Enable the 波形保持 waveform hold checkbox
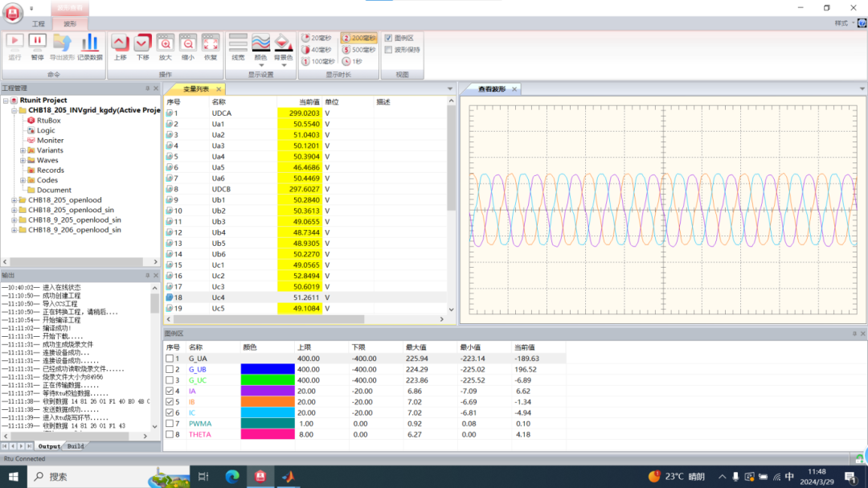Image resolution: width=868 pixels, height=488 pixels. [x=388, y=50]
